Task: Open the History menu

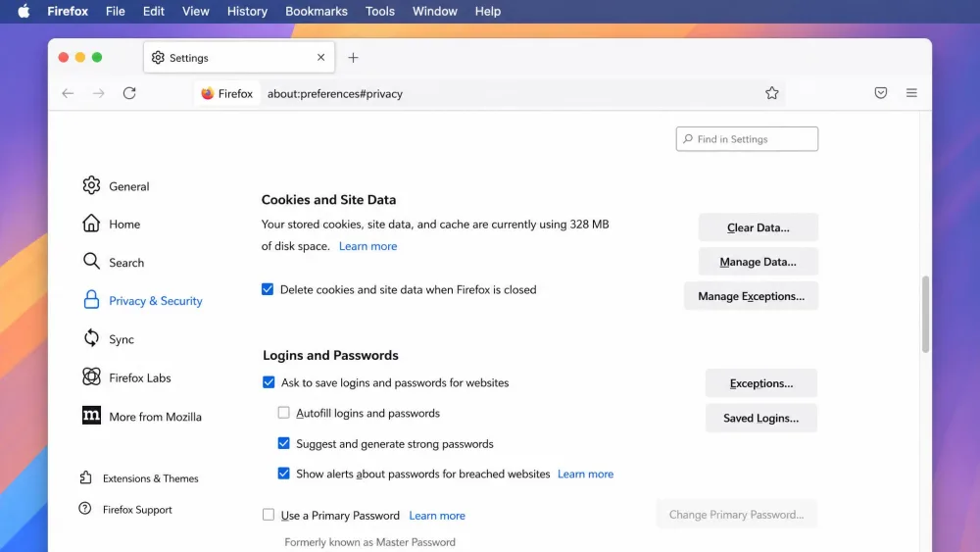Action: coord(247,11)
